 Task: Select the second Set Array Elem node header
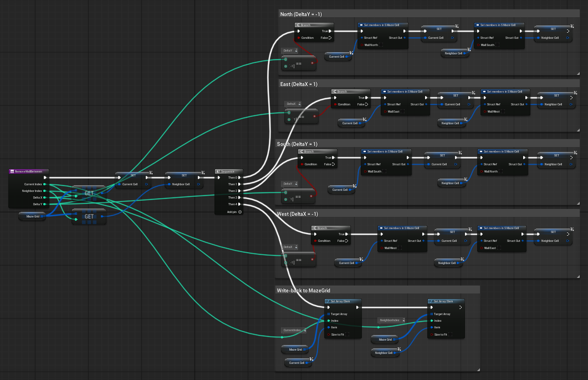pyautogui.click(x=446, y=301)
